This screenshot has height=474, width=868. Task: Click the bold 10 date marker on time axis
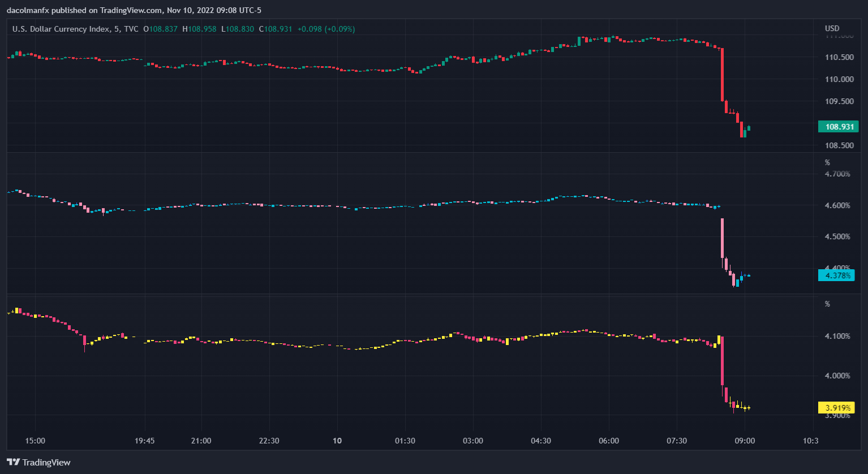337,441
